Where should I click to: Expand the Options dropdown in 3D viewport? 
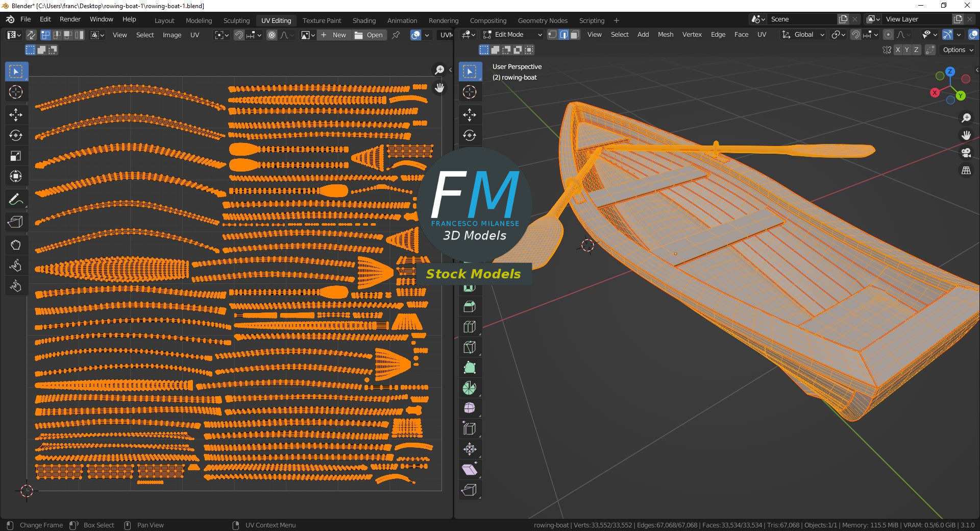click(x=958, y=50)
